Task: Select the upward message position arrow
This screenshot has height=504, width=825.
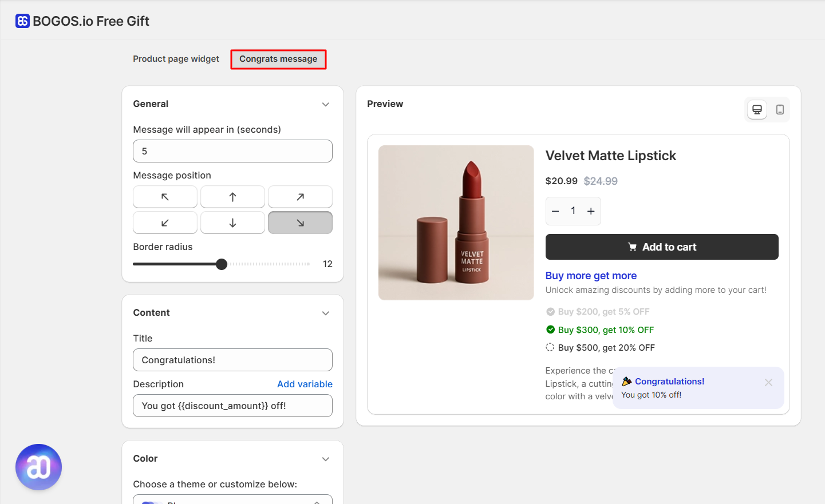Action: (x=232, y=196)
